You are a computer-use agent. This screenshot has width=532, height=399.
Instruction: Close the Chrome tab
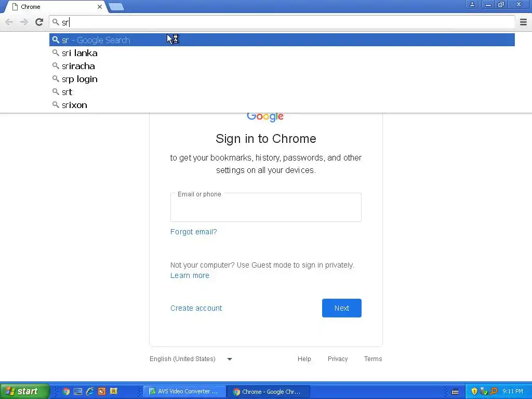(x=99, y=7)
